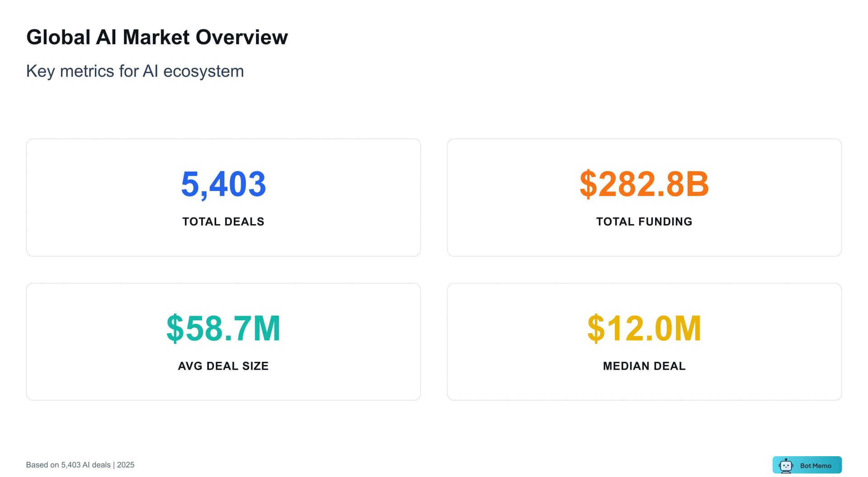Click the Key metrics for AI ecosystem subtitle

[x=135, y=71]
